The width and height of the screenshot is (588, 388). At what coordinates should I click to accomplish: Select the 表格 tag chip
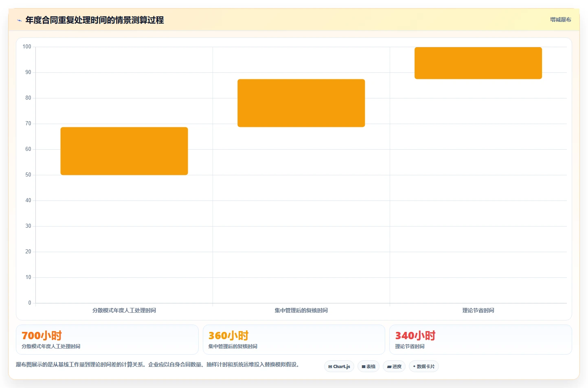coord(369,366)
